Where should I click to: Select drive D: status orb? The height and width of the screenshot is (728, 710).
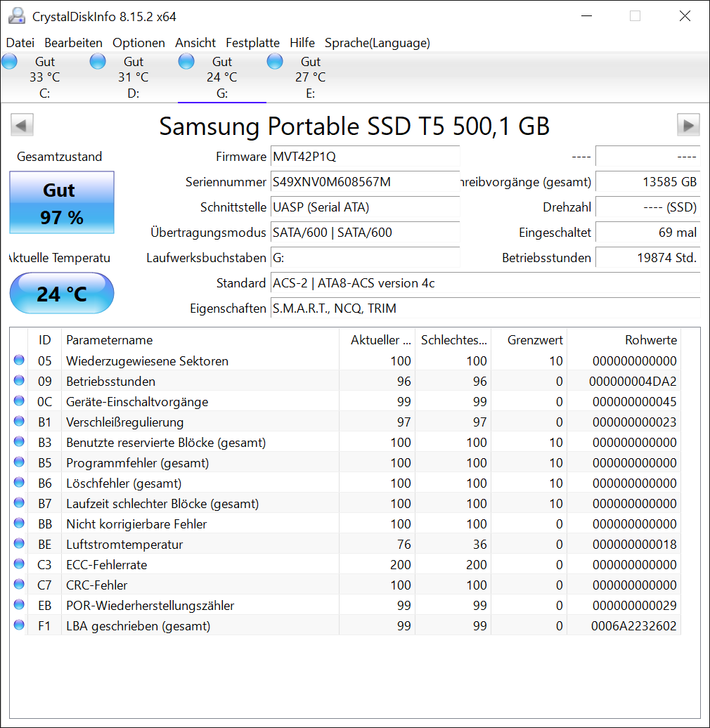tap(98, 61)
